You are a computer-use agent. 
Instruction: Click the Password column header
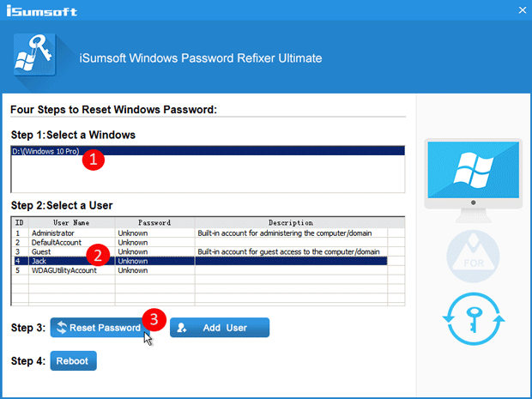coord(154,222)
